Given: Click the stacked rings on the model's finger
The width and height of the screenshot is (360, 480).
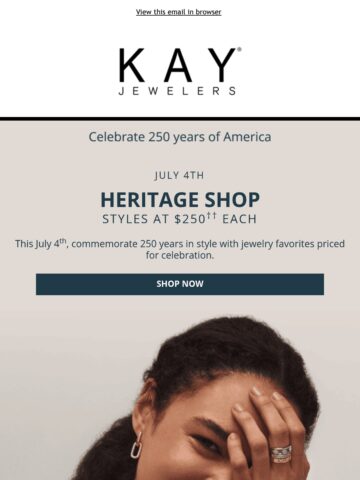Looking at the screenshot, I should (x=282, y=454).
